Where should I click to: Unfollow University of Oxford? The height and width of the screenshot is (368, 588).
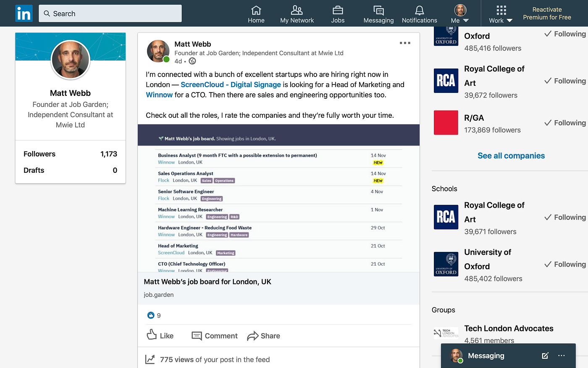coord(564,264)
